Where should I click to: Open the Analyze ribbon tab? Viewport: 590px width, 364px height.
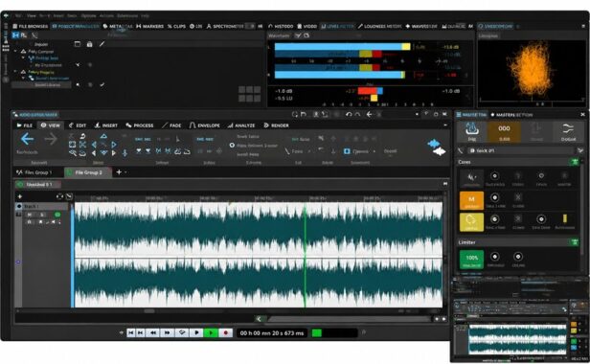click(241, 125)
